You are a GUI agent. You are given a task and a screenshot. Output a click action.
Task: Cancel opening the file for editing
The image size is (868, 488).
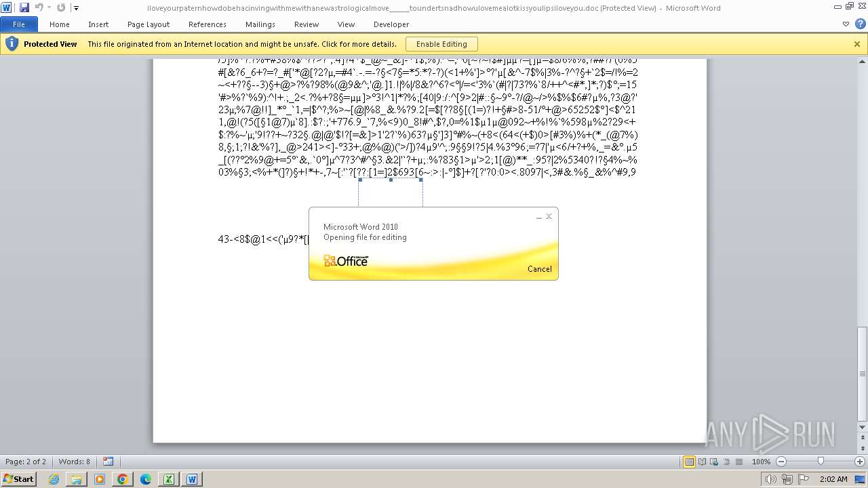[x=540, y=269]
